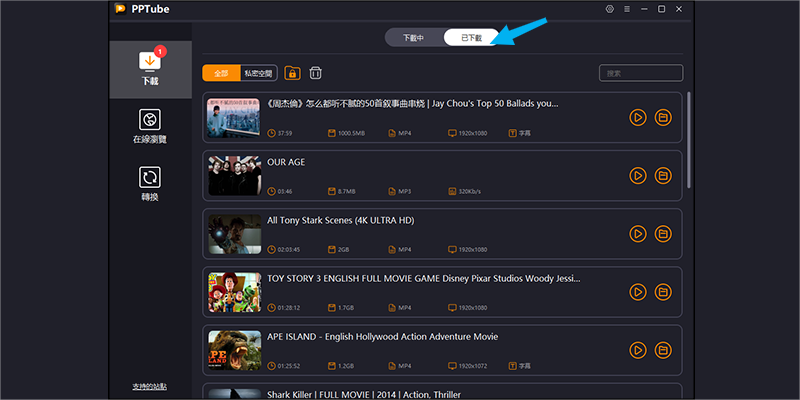Open file folder for TOY STORY 3

point(663,292)
